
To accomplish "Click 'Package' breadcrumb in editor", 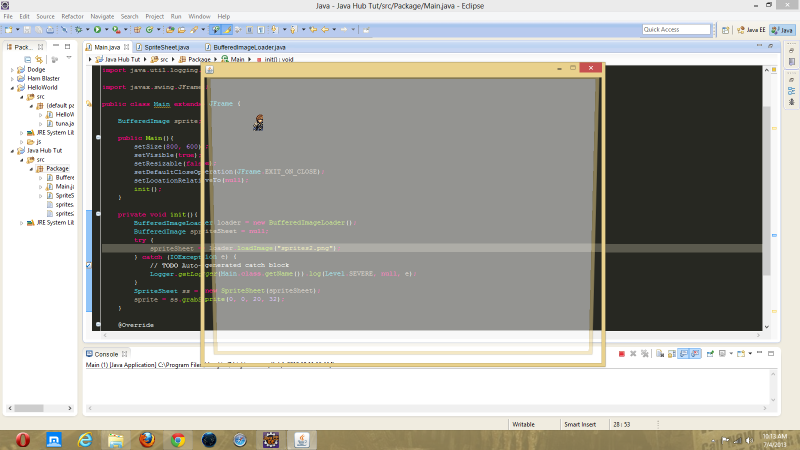I will tap(199, 60).
